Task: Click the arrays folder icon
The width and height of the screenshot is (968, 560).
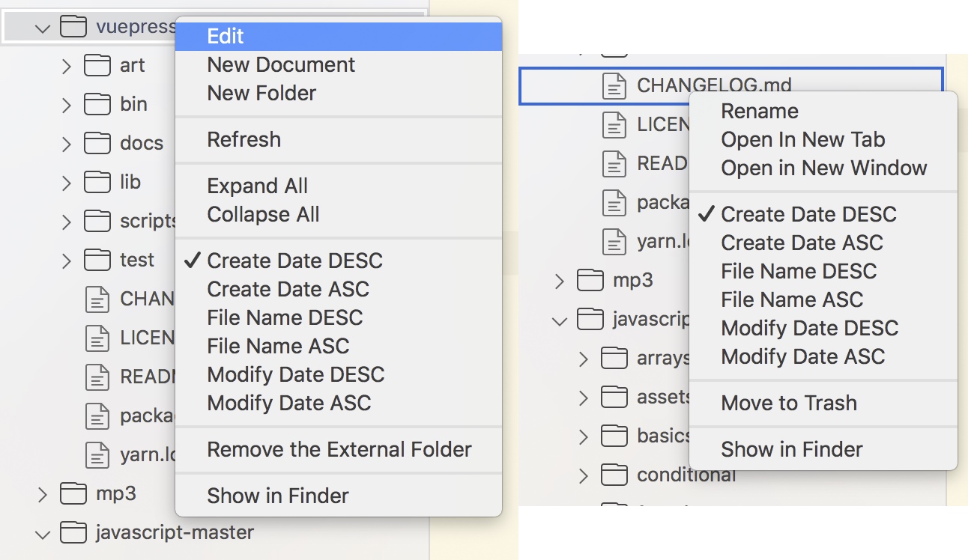Action: click(614, 358)
